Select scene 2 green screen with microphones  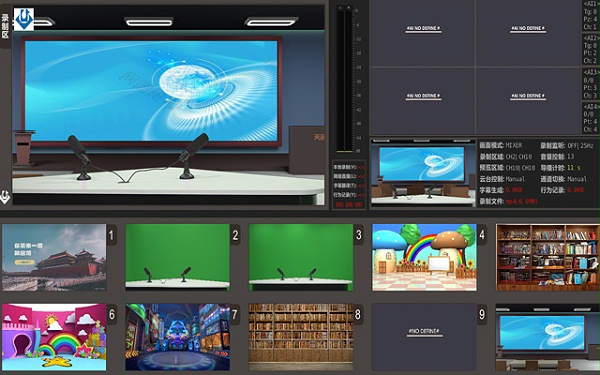(x=178, y=258)
